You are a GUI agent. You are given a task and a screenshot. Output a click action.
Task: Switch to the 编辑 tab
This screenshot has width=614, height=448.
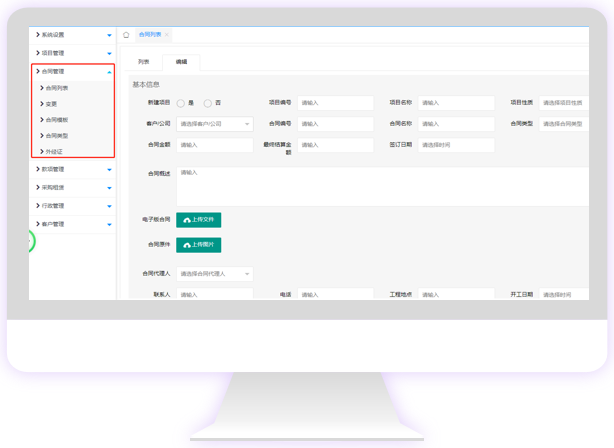[181, 62]
